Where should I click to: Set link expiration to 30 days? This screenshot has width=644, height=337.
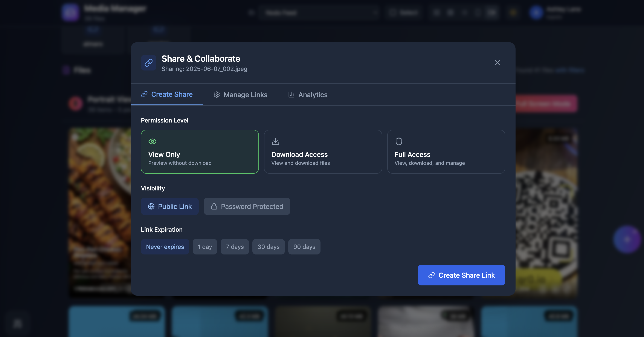pyautogui.click(x=268, y=247)
